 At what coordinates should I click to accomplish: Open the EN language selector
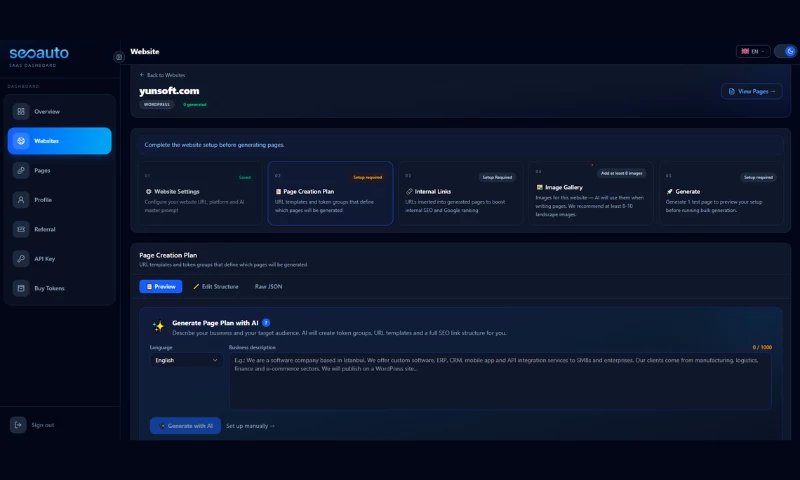coord(753,51)
